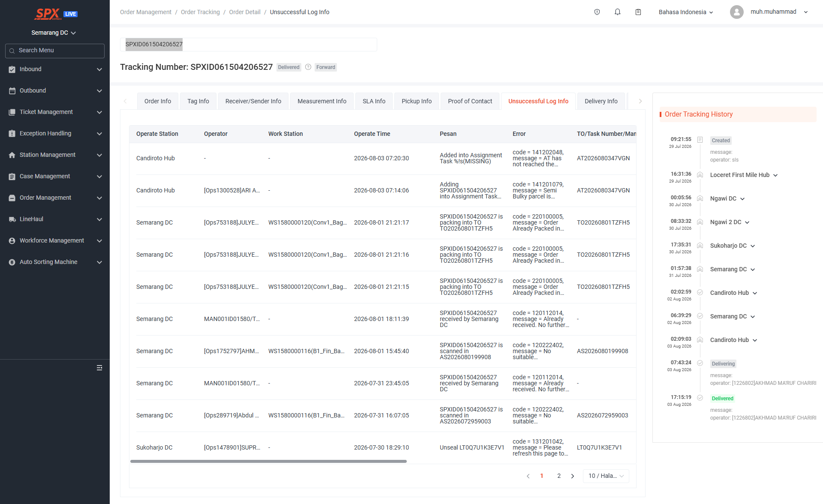This screenshot has height=504, width=823.
Task: Go to next page of log table
Action: (573, 476)
